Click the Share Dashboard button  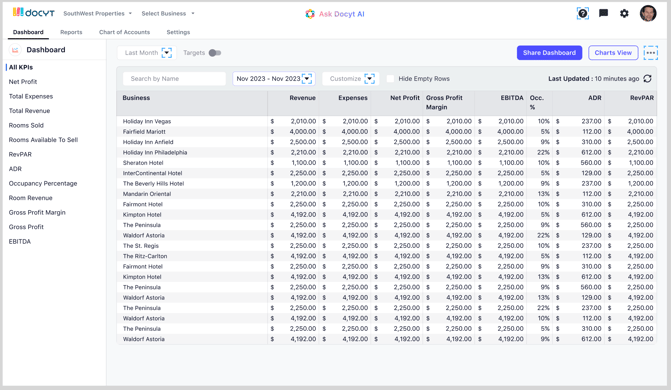(549, 53)
